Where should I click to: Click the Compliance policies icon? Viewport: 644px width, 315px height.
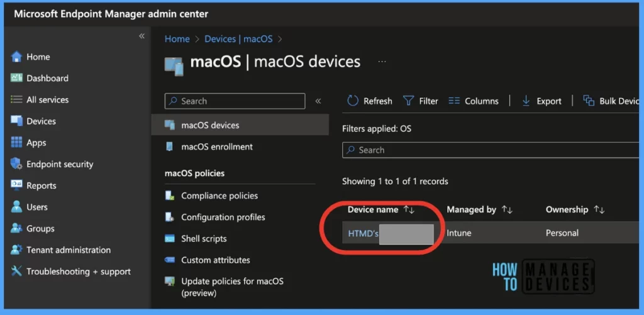point(170,196)
